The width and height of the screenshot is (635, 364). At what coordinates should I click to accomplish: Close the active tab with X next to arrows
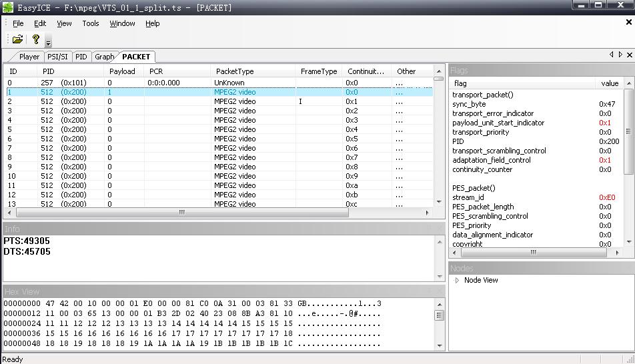(630, 55)
